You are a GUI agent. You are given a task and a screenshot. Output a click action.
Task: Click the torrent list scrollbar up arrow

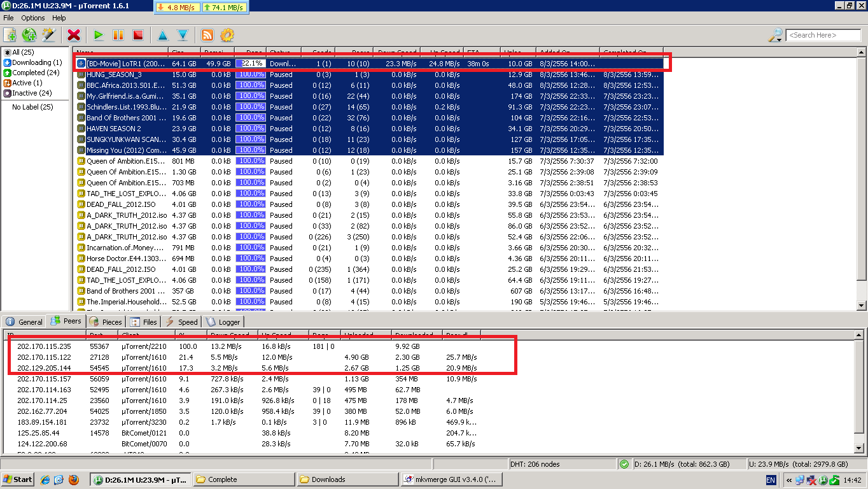pyautogui.click(x=862, y=52)
